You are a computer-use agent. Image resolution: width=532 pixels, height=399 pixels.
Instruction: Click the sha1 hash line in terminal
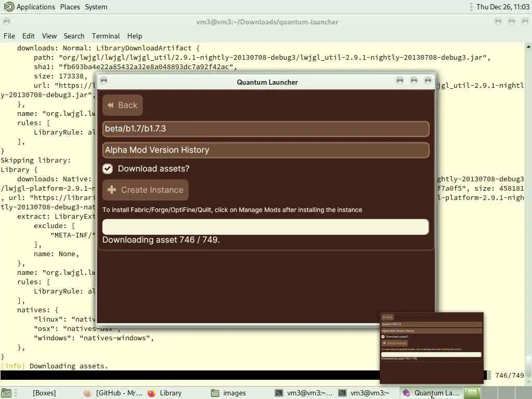[x=135, y=67]
